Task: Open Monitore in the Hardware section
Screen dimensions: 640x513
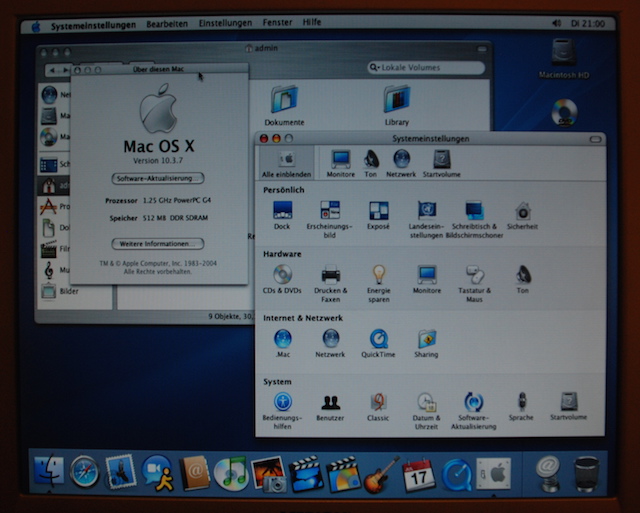Action: tap(427, 279)
